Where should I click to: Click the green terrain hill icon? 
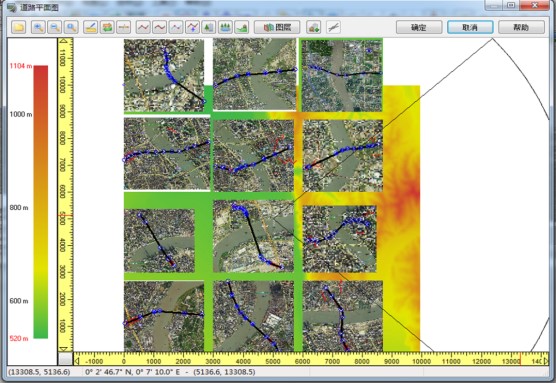tap(242, 27)
